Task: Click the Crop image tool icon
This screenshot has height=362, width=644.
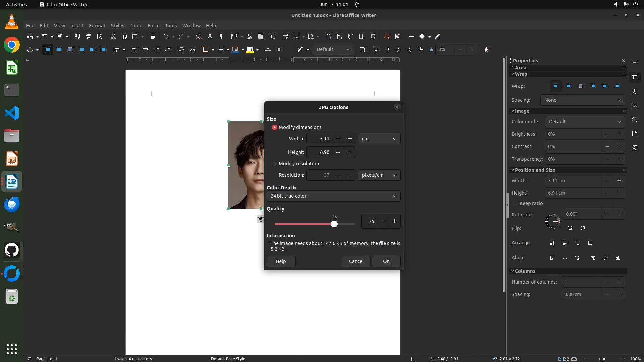Action: click(x=363, y=49)
